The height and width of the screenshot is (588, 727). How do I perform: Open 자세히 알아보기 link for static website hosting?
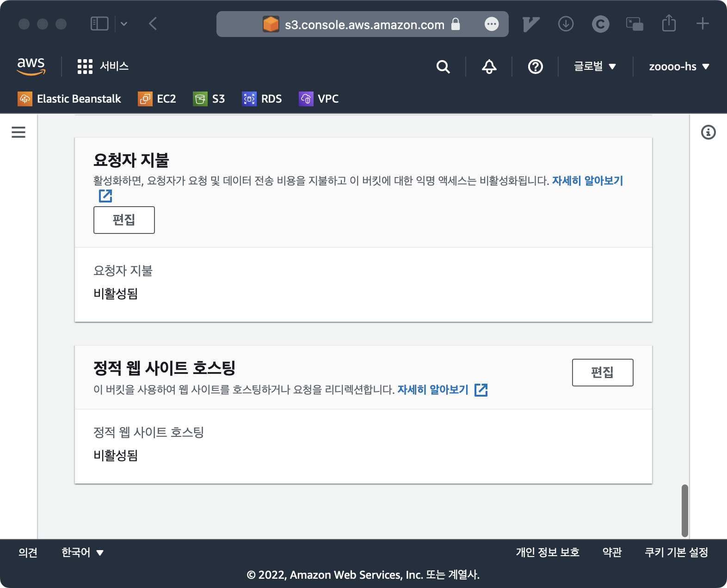point(433,390)
